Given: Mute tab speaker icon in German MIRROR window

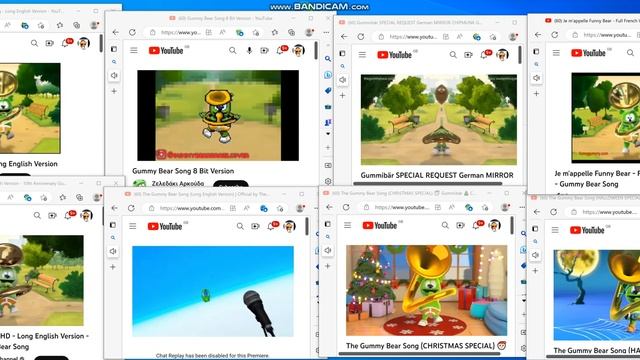Looking at the screenshot, I should [343, 80].
